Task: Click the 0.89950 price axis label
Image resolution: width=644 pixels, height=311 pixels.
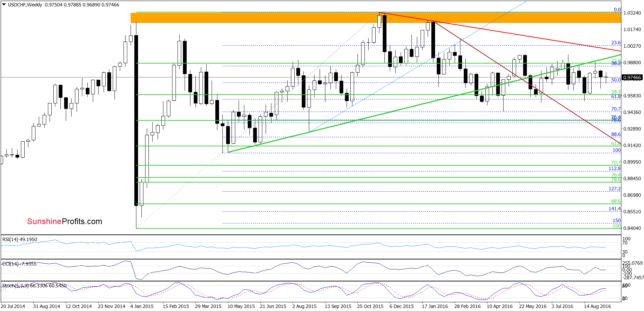Action: (632, 162)
